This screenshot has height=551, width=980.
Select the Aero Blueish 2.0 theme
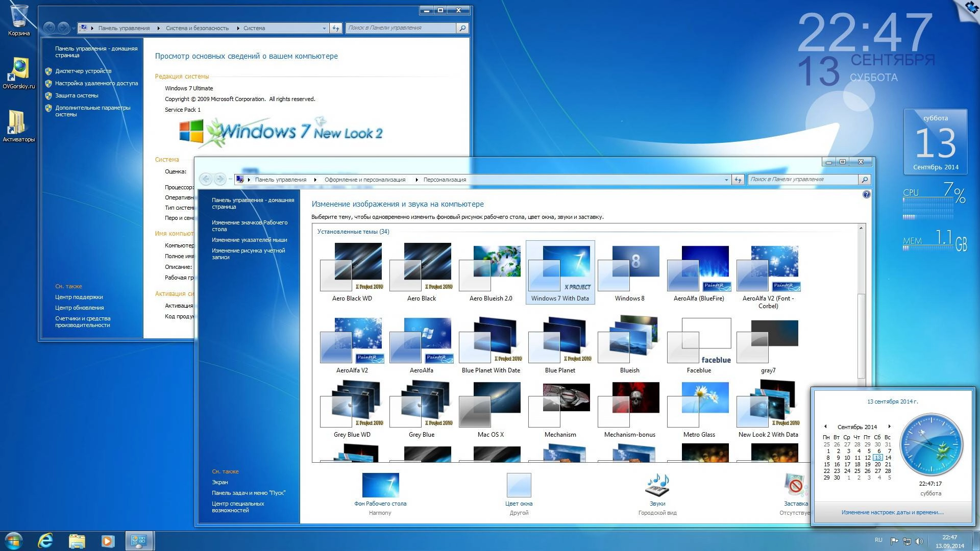coord(491,272)
